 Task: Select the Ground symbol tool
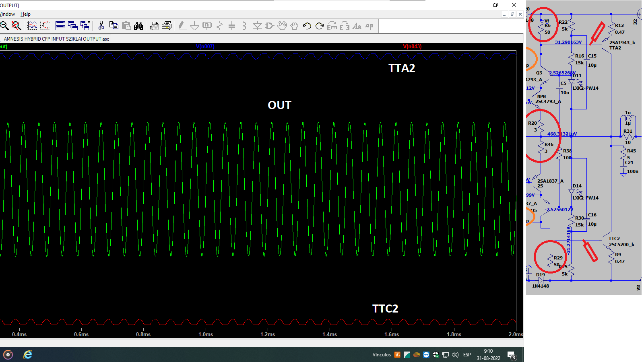pos(194,26)
